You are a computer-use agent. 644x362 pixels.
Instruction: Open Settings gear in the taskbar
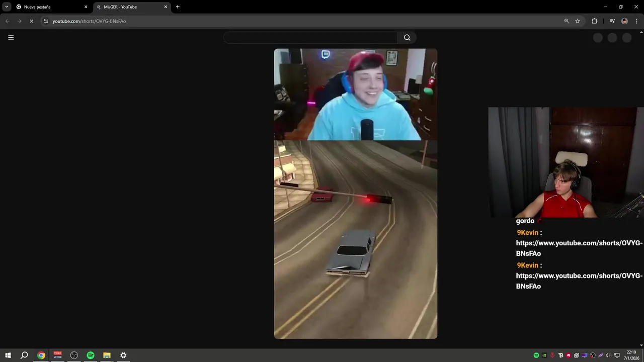(123, 355)
